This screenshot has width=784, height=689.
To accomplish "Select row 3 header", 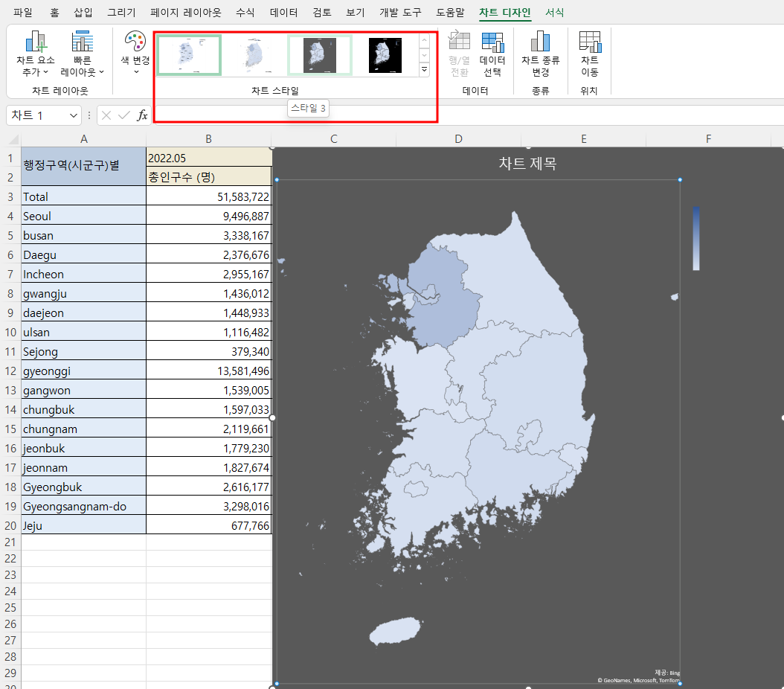I will click(10, 197).
